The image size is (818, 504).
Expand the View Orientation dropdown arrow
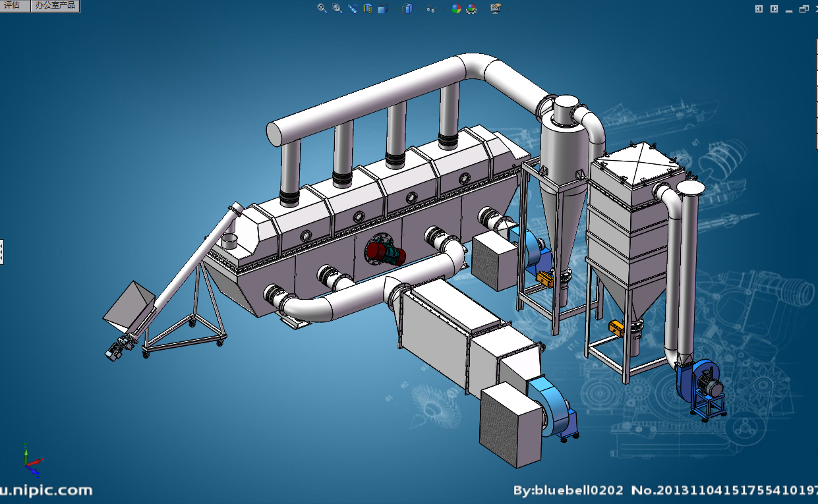395,9
